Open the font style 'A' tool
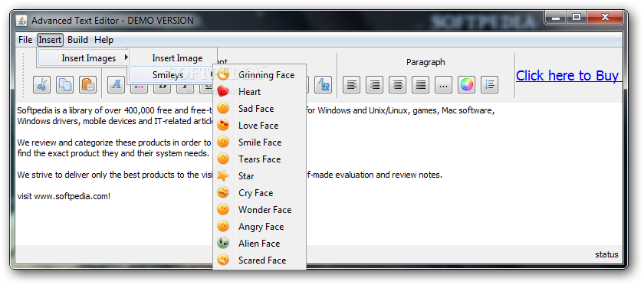The width and height of the screenshot is (644, 285). [x=117, y=84]
